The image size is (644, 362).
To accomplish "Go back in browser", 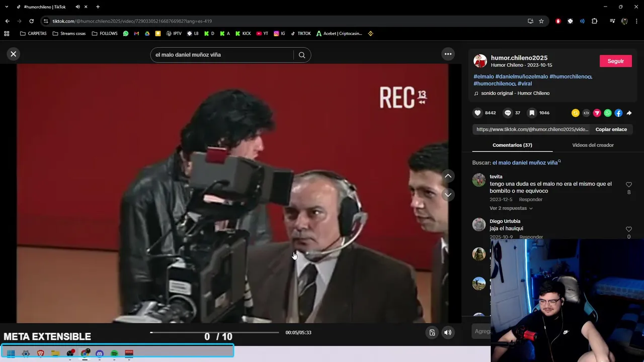I will pyautogui.click(x=7, y=21).
